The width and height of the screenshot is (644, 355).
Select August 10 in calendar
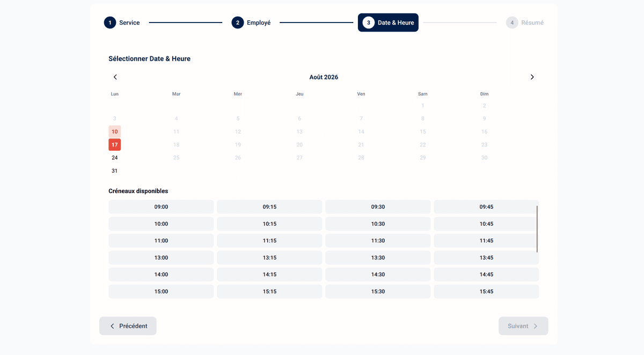coord(114,131)
